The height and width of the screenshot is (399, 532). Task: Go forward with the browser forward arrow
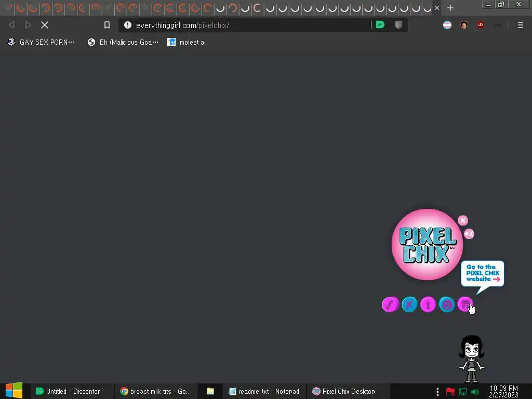click(x=28, y=25)
